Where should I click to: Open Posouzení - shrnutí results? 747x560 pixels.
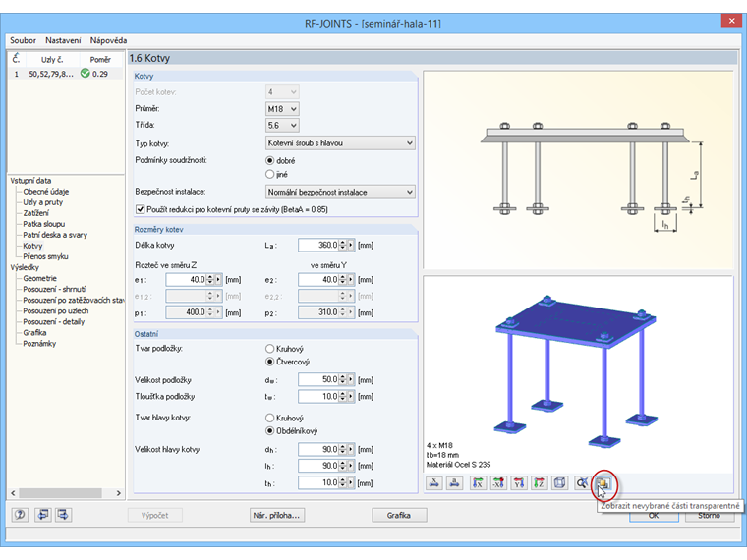click(x=54, y=289)
